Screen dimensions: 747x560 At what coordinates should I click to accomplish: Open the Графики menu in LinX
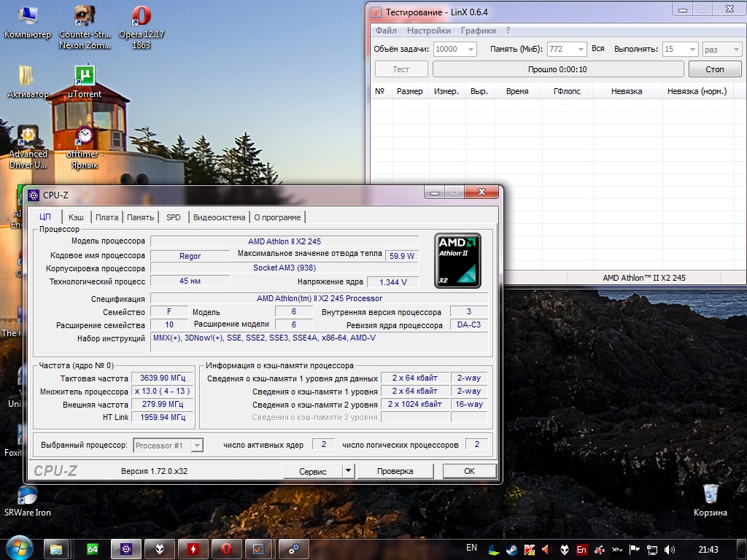479,31
